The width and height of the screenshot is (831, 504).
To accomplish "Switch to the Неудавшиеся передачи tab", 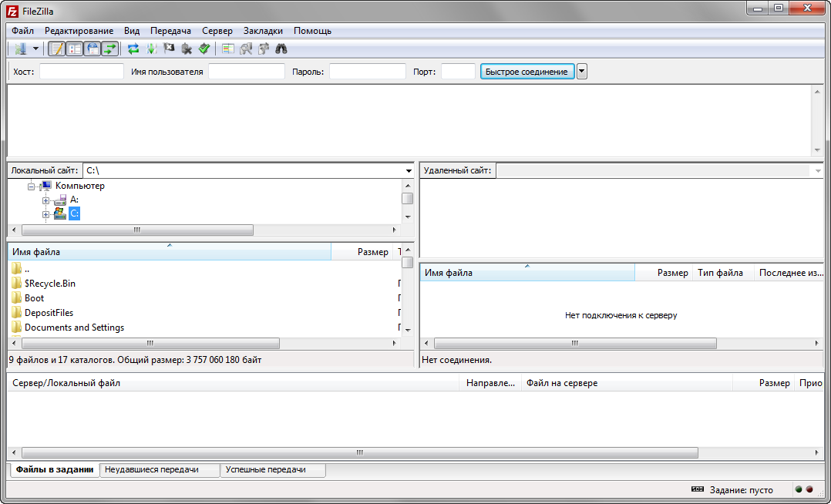I will [160, 470].
